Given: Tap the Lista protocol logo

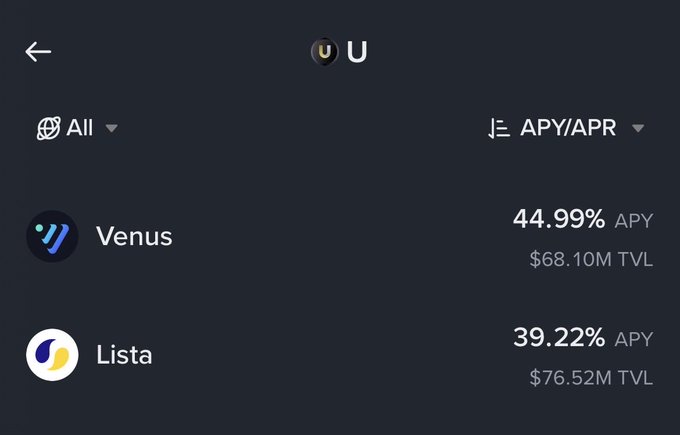Looking at the screenshot, I should [52, 354].
